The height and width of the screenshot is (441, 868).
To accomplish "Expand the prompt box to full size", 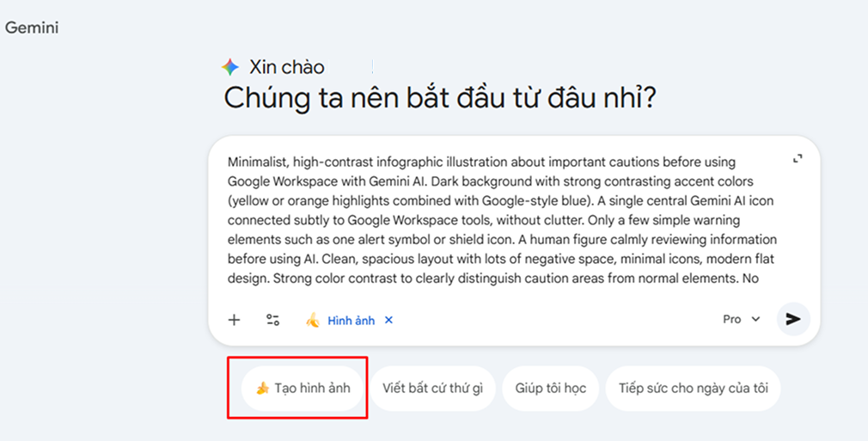I will coord(798,158).
